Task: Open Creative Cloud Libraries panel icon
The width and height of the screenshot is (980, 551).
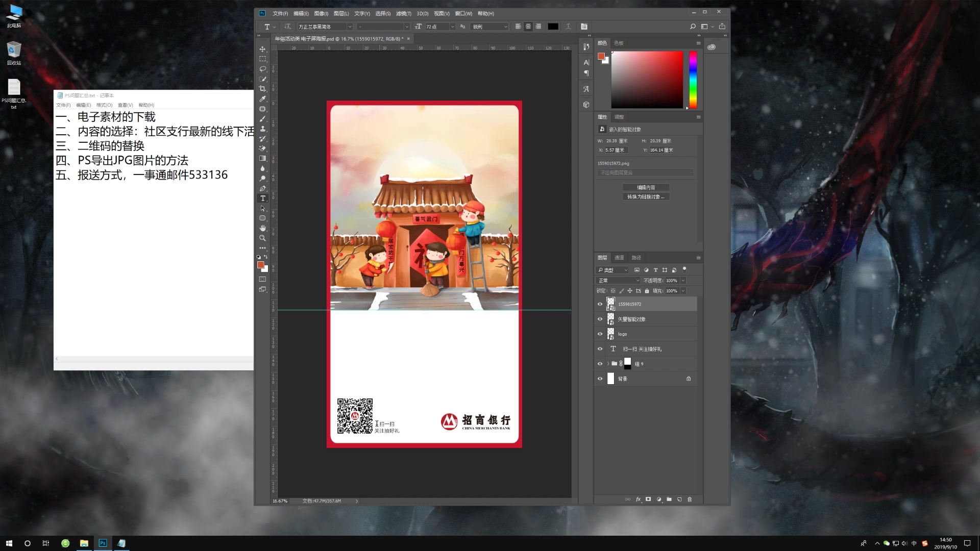Action: (x=712, y=47)
